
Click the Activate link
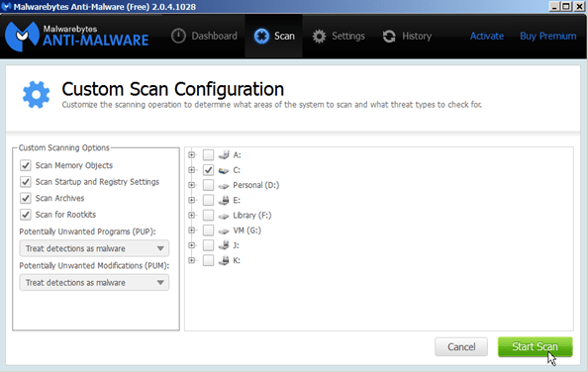click(x=487, y=36)
